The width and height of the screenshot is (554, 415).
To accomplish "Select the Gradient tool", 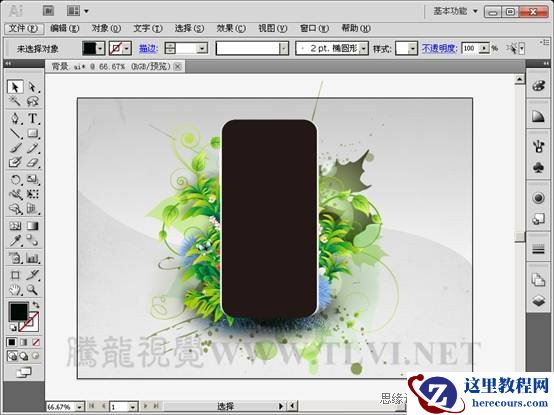I will point(33,226).
